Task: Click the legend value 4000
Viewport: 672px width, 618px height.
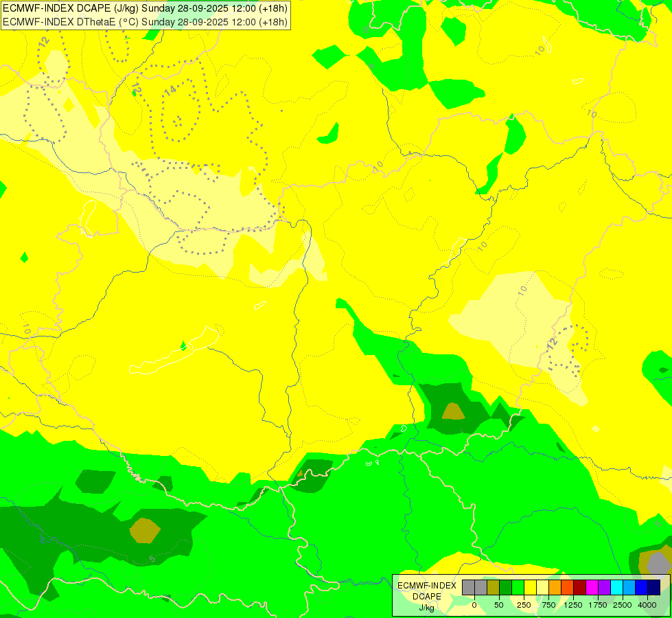Action: tap(647, 605)
